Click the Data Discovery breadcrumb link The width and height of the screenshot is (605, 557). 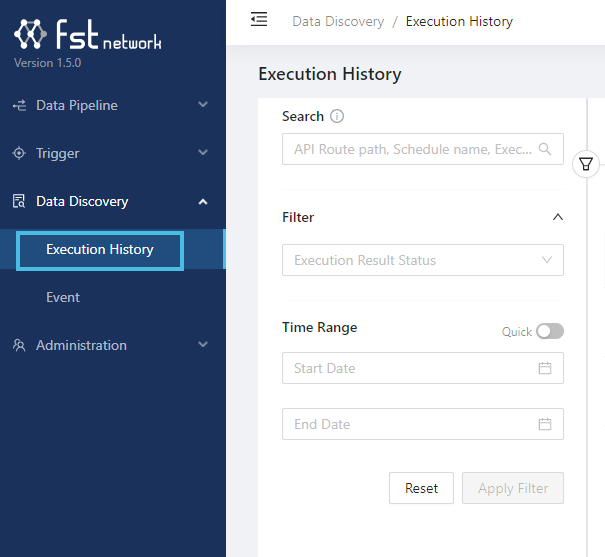click(x=339, y=21)
